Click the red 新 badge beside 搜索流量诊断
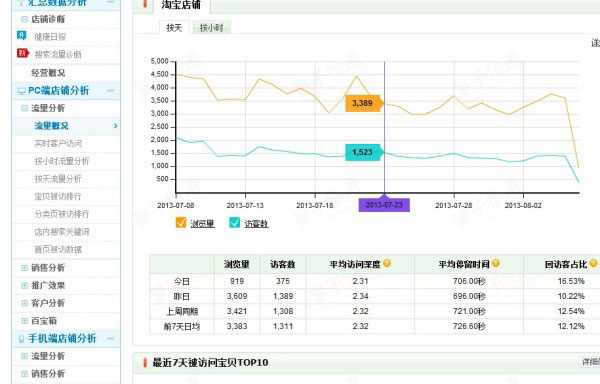 coord(23,53)
